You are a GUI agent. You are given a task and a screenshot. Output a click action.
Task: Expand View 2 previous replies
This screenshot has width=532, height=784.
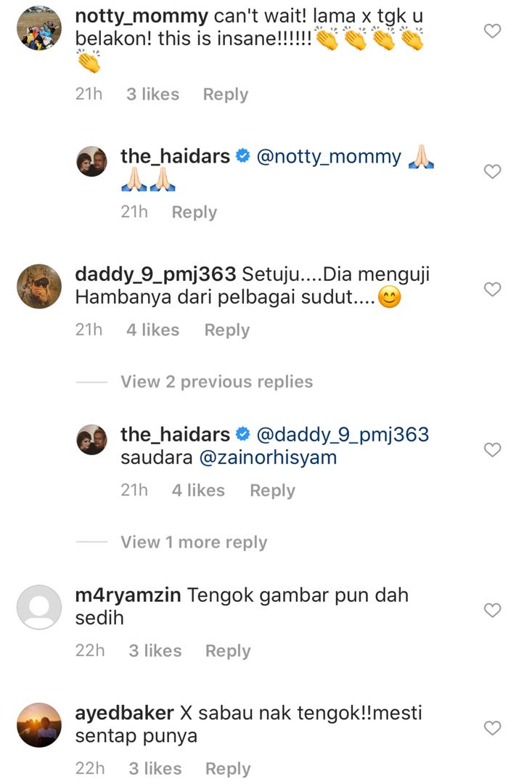point(216,382)
